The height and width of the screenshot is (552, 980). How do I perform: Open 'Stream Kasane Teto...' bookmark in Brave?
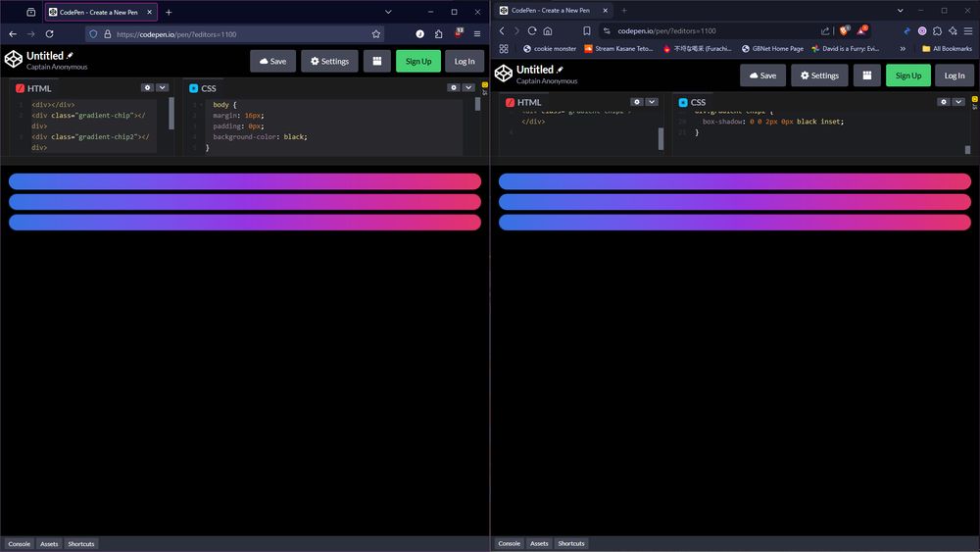pos(618,48)
